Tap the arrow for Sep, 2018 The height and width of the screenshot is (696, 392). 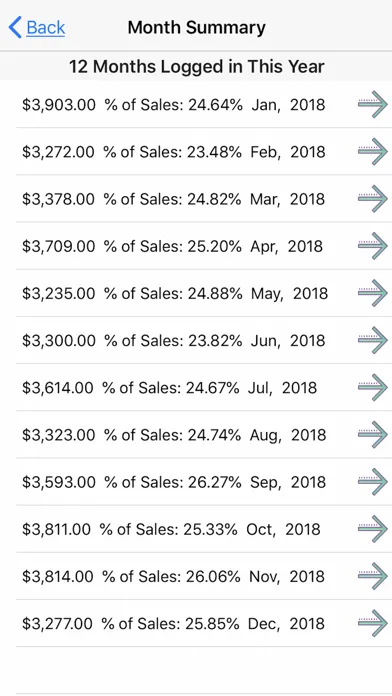coord(373,482)
